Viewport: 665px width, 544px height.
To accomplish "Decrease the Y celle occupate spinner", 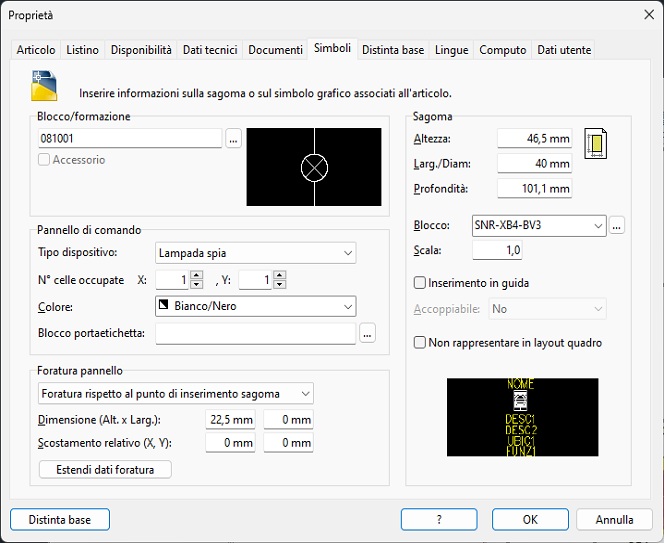I will [x=279, y=285].
